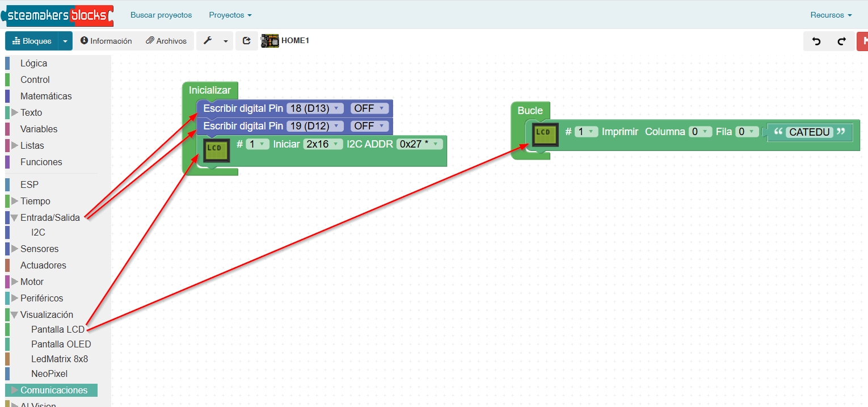Click the Información button
The width and height of the screenshot is (868, 407).
pyautogui.click(x=106, y=41)
